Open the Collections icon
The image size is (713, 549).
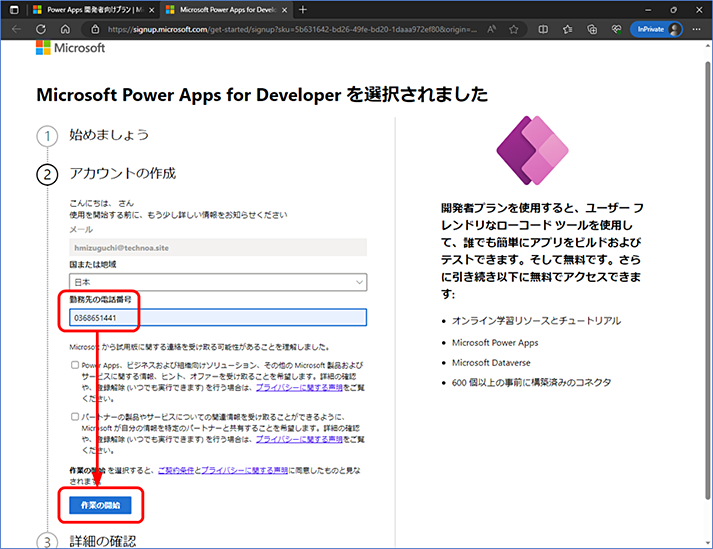coord(592,29)
